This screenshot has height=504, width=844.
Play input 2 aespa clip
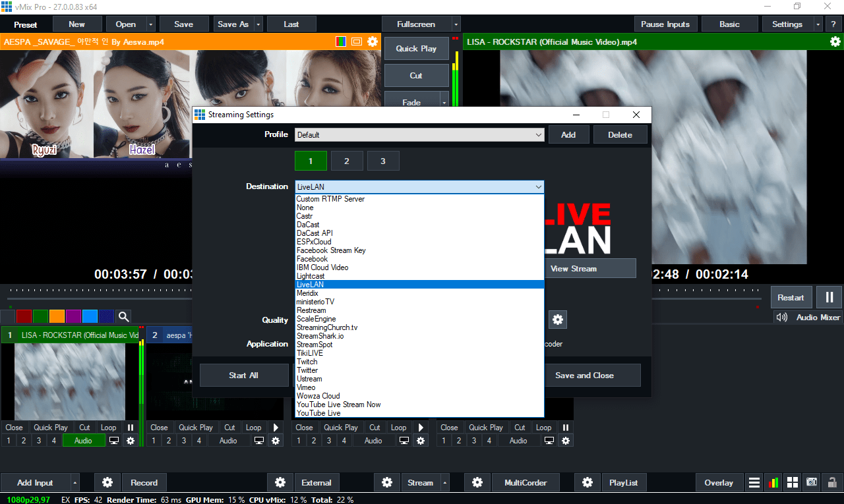click(x=276, y=427)
